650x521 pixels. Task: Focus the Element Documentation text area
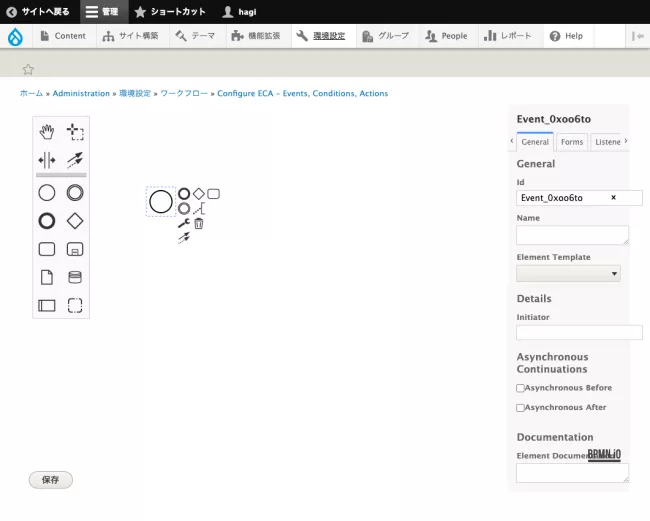point(572,473)
